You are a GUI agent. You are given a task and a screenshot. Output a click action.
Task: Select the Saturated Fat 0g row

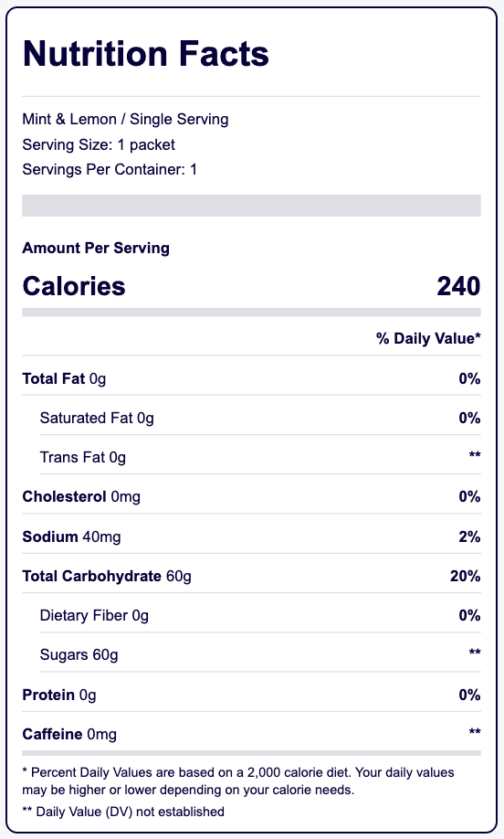pos(260,418)
